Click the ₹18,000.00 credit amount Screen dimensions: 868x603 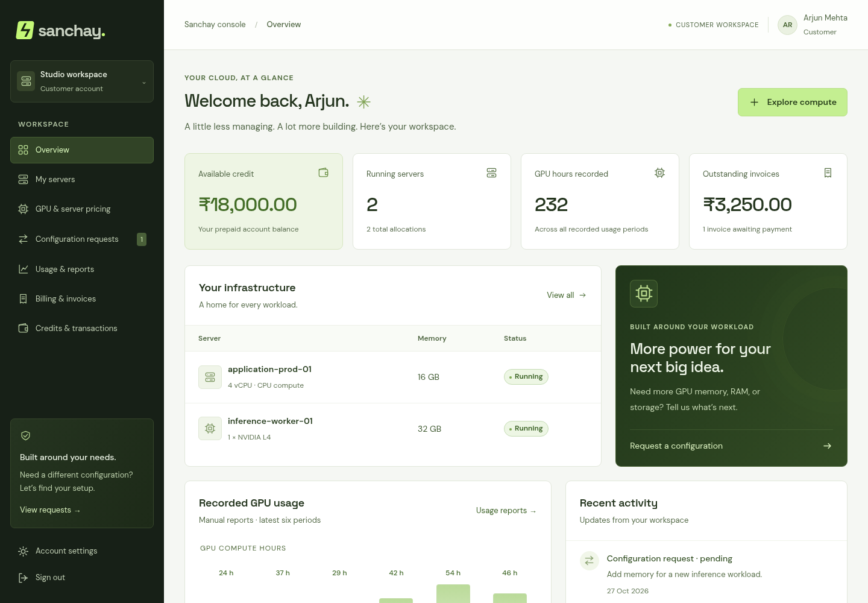point(248,205)
